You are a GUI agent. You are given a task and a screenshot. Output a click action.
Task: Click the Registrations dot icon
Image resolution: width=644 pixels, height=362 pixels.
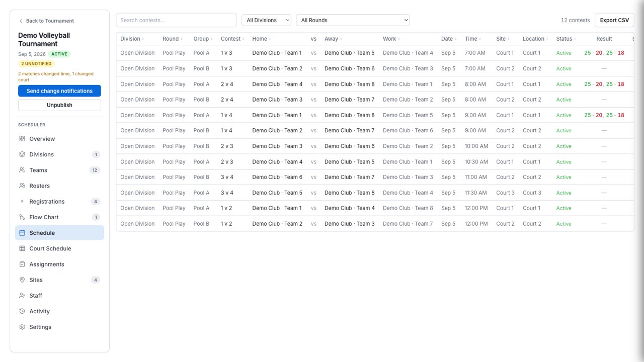pos(22,202)
